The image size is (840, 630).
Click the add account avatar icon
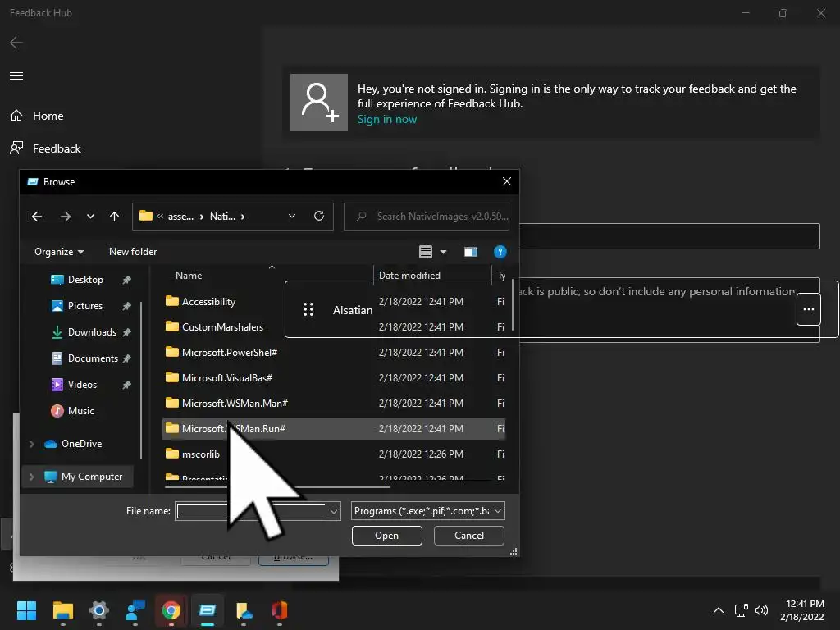point(319,103)
